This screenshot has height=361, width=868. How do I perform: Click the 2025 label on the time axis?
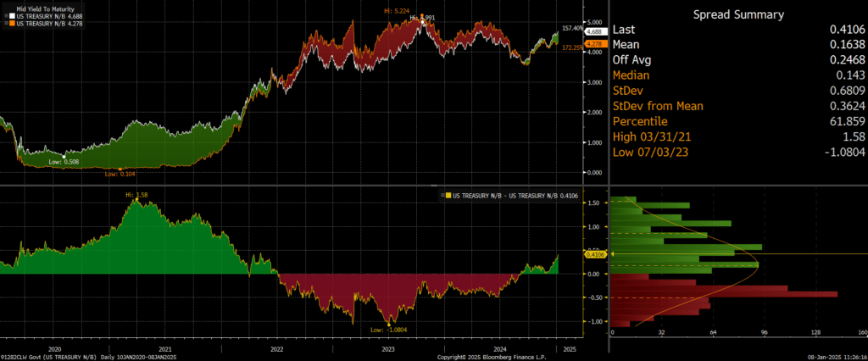coord(569,349)
